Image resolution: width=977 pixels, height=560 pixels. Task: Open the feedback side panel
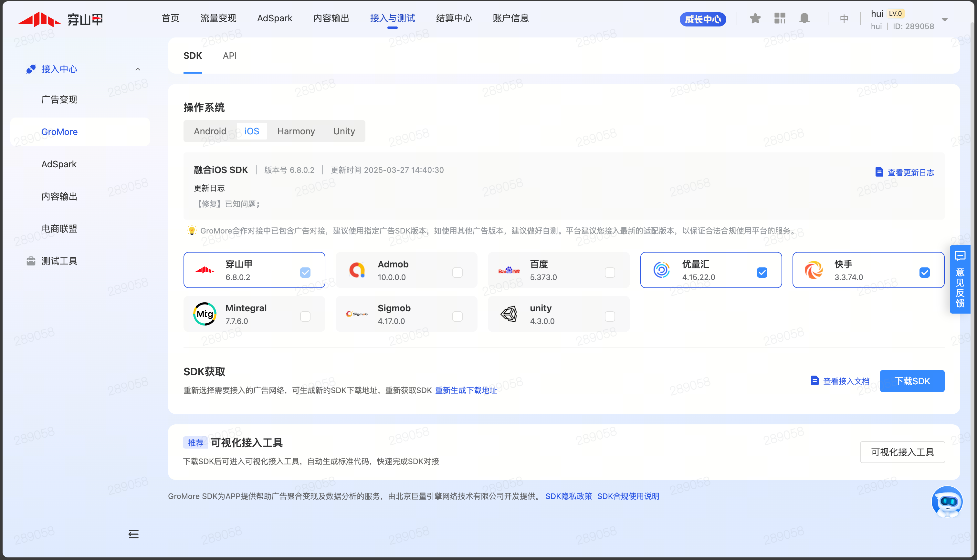(x=960, y=279)
